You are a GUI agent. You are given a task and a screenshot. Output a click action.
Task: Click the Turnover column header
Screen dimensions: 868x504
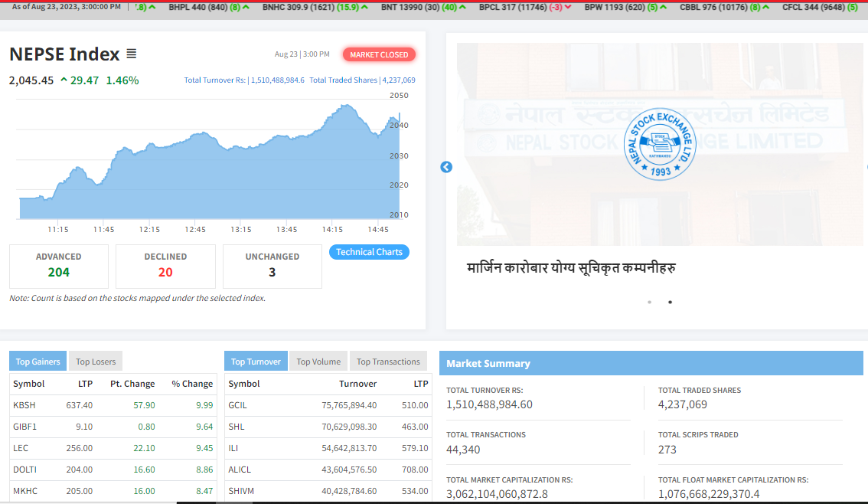[357, 384]
